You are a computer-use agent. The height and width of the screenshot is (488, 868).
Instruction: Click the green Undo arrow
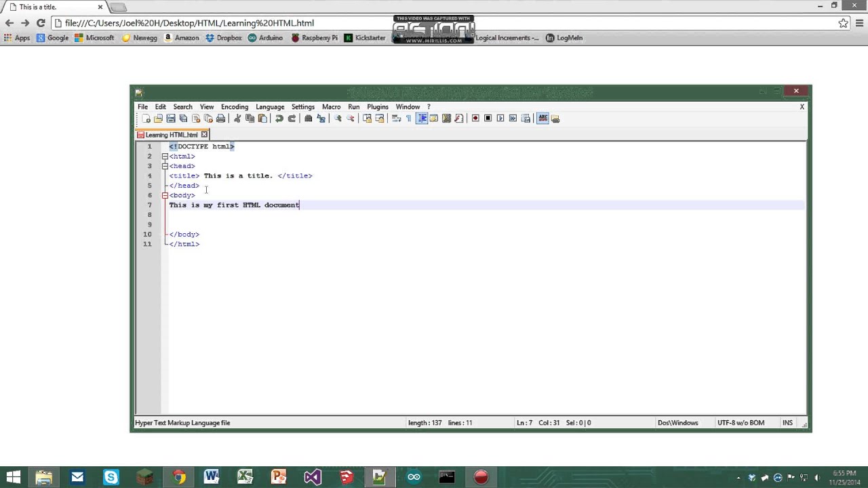[279, 119]
